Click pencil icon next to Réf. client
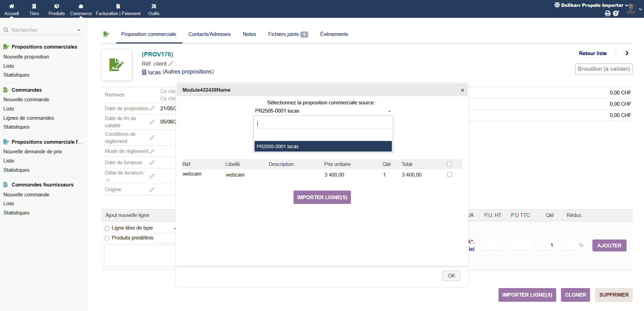Image resolution: width=644 pixels, height=311 pixels. click(171, 64)
